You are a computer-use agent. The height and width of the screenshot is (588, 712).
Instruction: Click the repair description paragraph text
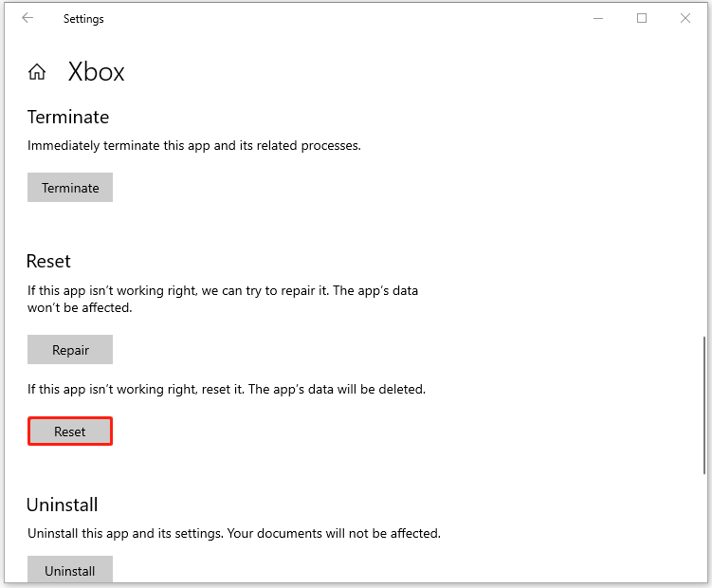tap(223, 299)
